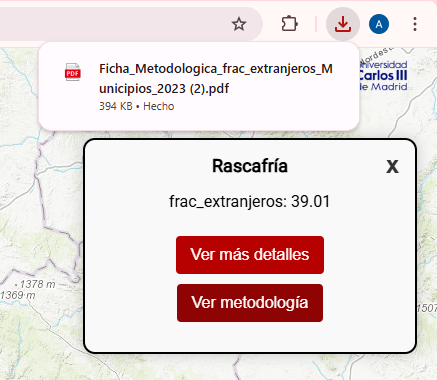The height and width of the screenshot is (380, 437).
Task: Open the Downloads toolbar icon
Action: (x=343, y=24)
